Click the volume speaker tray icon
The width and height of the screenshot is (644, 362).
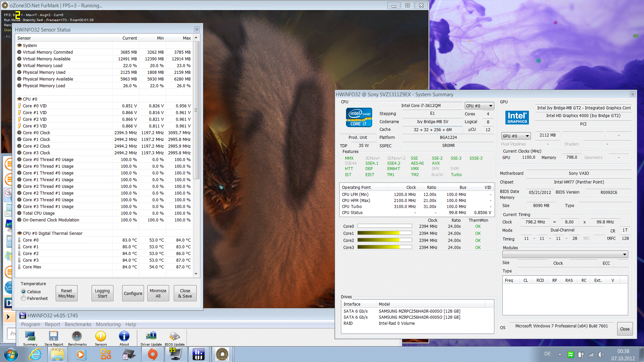click(601, 354)
